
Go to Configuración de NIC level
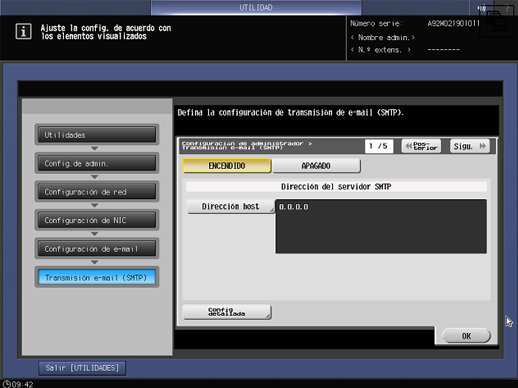pyautogui.click(x=97, y=220)
